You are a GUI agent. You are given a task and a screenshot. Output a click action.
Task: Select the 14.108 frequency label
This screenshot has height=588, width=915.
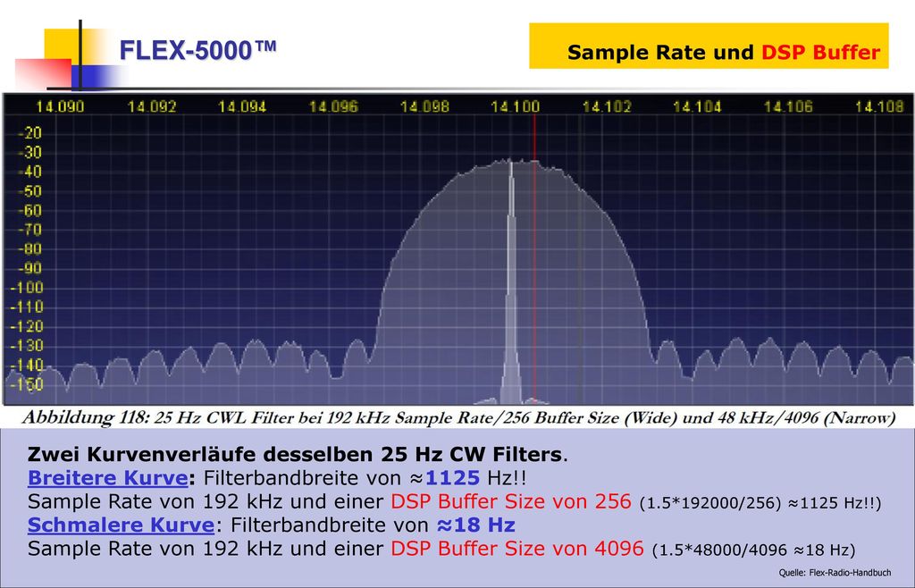[879, 106]
